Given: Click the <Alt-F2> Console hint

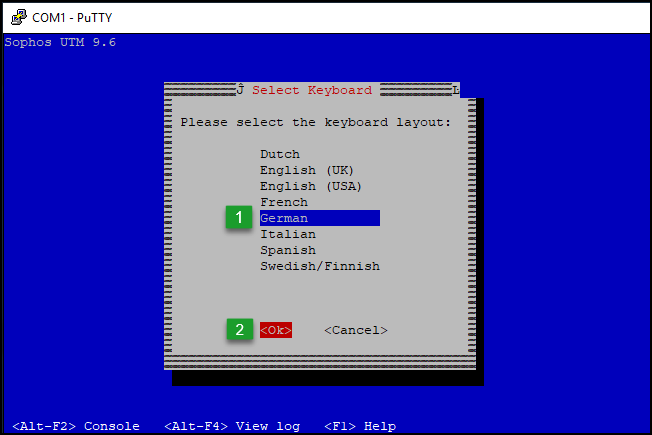Looking at the screenshot, I should point(76,426).
